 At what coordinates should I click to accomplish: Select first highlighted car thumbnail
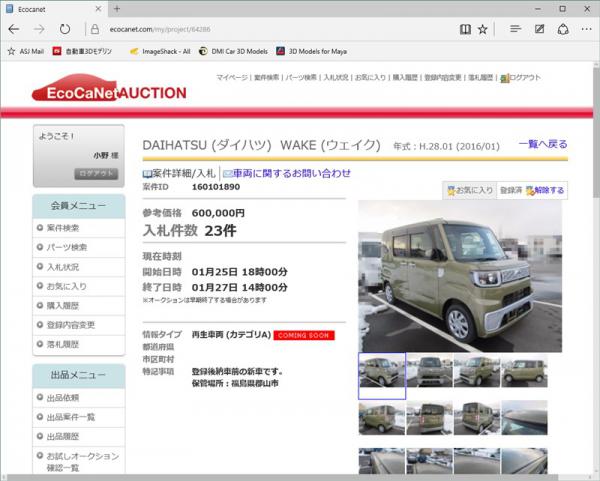pyautogui.click(x=382, y=370)
